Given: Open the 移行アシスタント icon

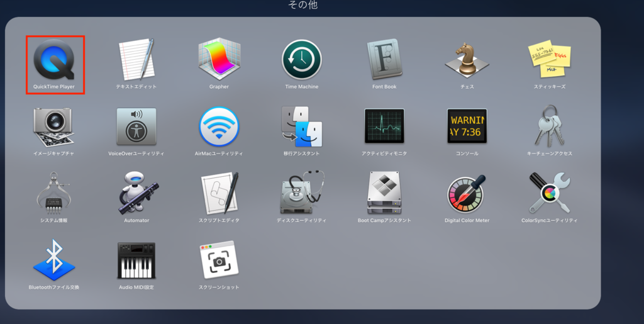Looking at the screenshot, I should 302,126.
